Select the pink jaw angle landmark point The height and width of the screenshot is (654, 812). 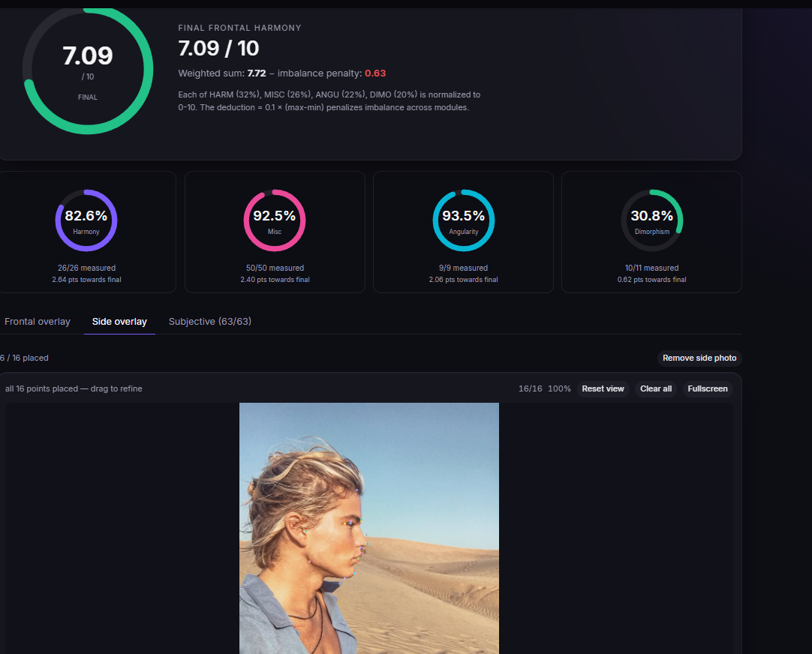[310, 562]
